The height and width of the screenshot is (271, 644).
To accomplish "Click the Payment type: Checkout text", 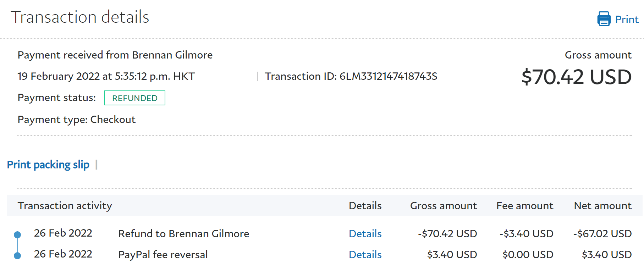I will (77, 120).
